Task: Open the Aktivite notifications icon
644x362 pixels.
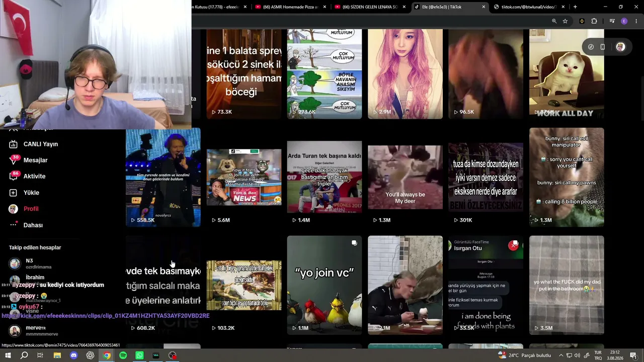Action: pos(14,176)
